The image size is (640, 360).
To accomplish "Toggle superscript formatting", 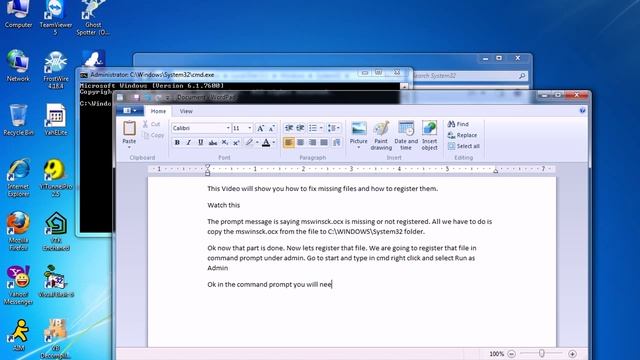I will pyautogui.click(x=236, y=142).
